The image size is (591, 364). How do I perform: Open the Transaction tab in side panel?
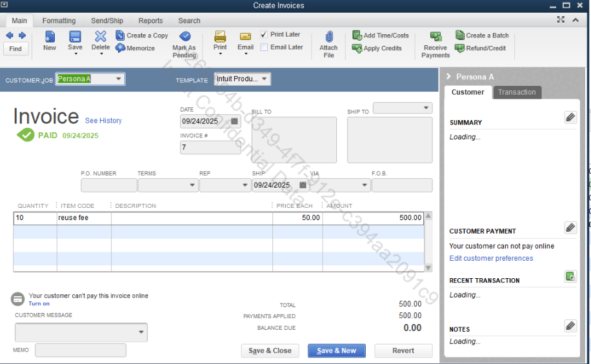(517, 92)
